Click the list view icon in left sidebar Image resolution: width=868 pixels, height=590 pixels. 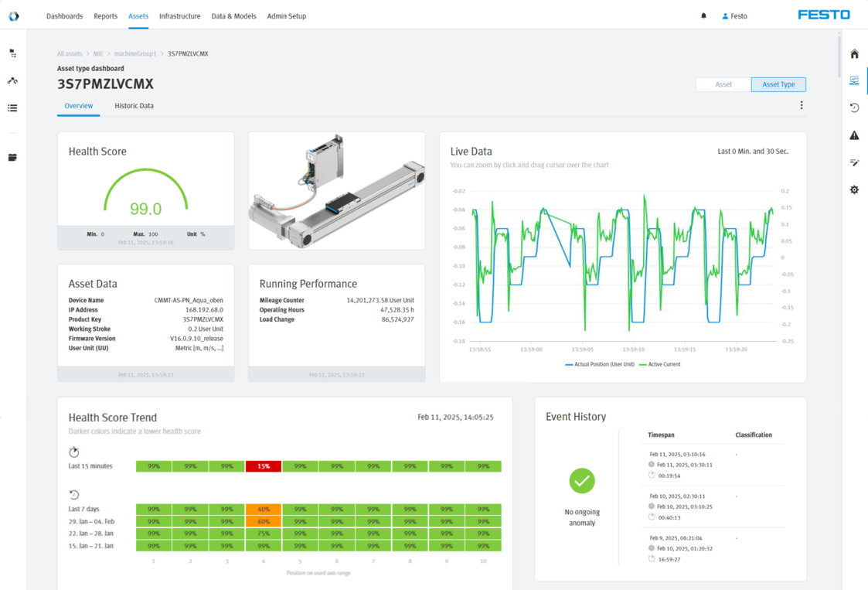pos(12,108)
